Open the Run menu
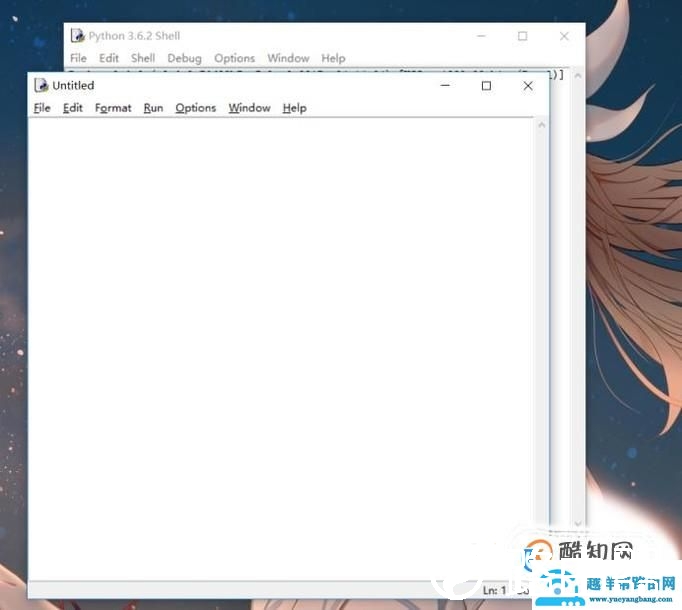This screenshot has width=682, height=610. pos(154,108)
